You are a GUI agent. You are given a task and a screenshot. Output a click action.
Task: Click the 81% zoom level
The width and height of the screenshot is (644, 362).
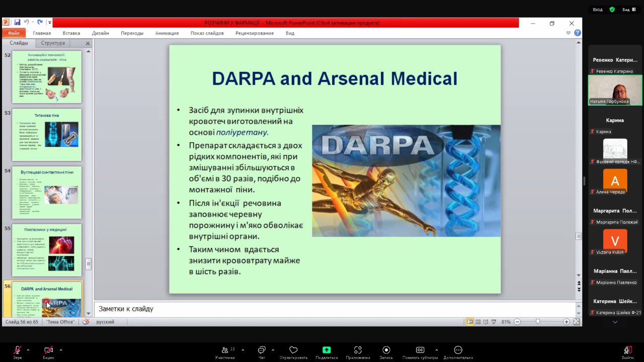506,322
